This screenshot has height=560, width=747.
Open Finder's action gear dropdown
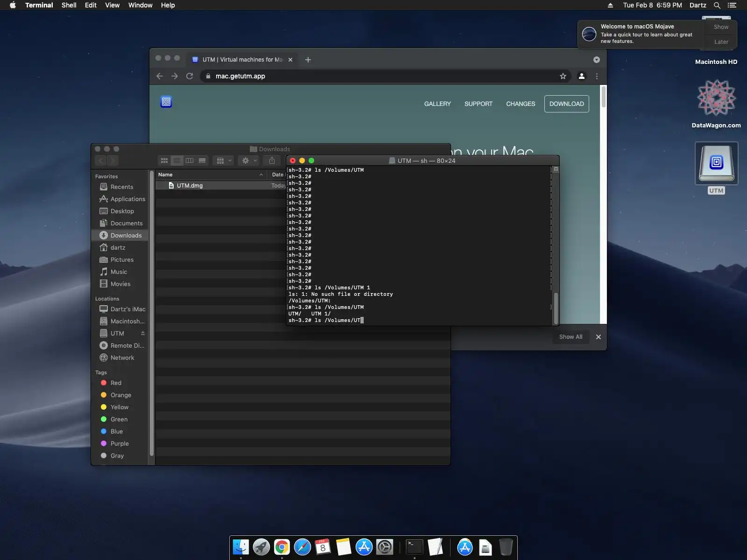(x=249, y=161)
